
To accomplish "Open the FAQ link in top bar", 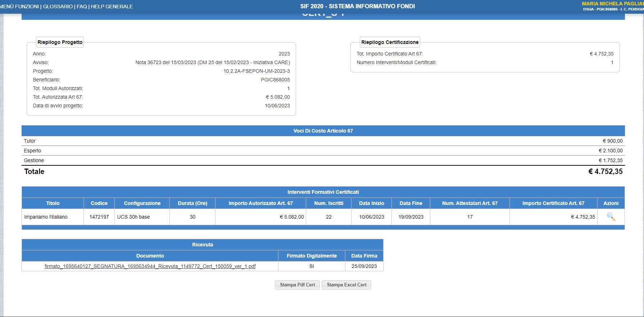I will point(82,6).
